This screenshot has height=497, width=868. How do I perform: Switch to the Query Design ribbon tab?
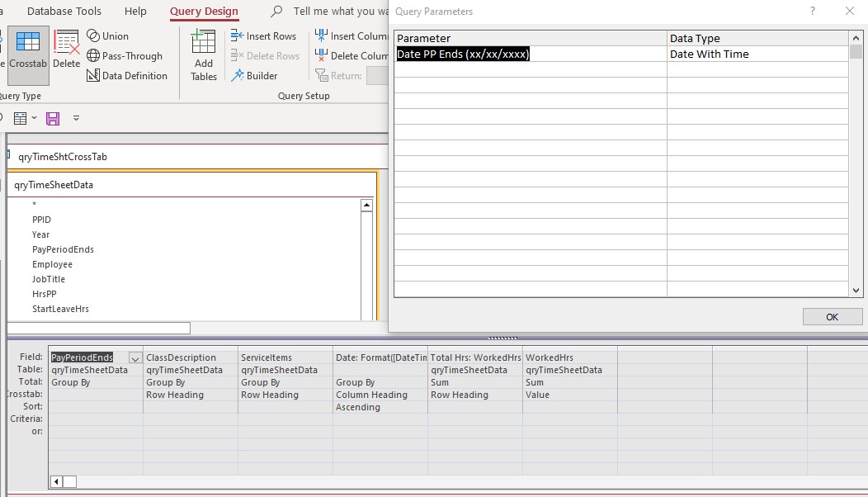203,11
